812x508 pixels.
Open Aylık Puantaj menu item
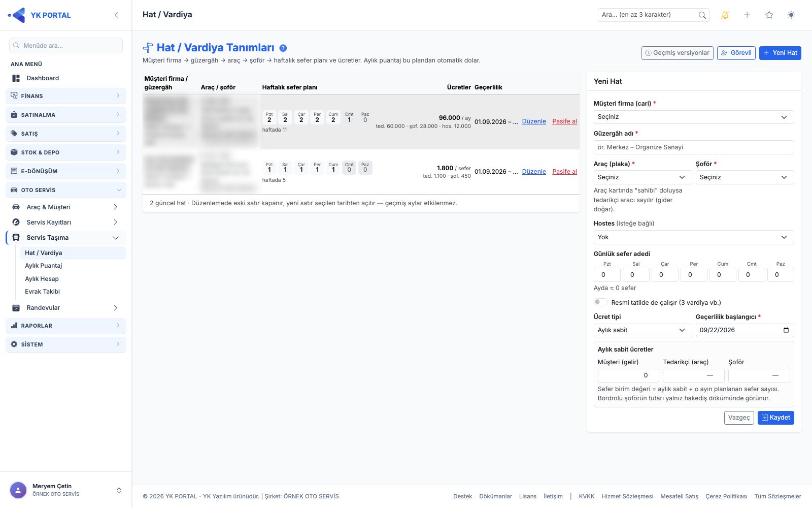(x=44, y=266)
